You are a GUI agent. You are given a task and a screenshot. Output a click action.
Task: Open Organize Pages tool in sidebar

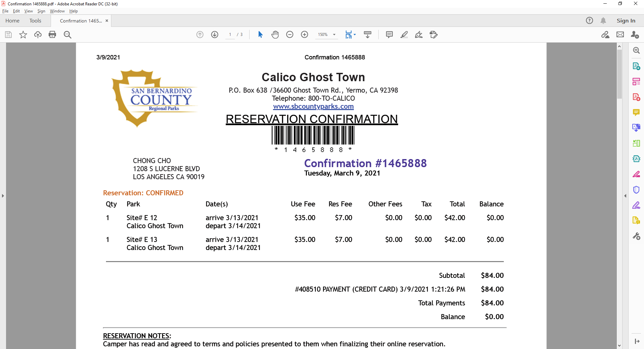(x=636, y=143)
